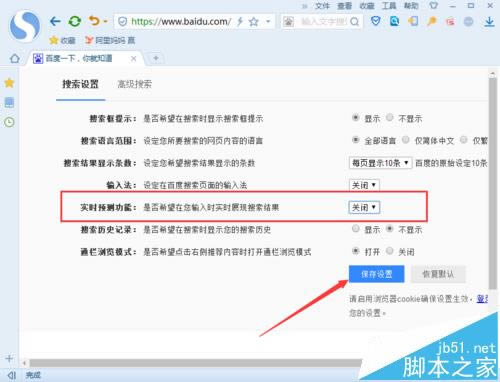Viewport: 500px width, 382px height.
Task: Open the dropdown next to the undo icon
Action: (105, 22)
